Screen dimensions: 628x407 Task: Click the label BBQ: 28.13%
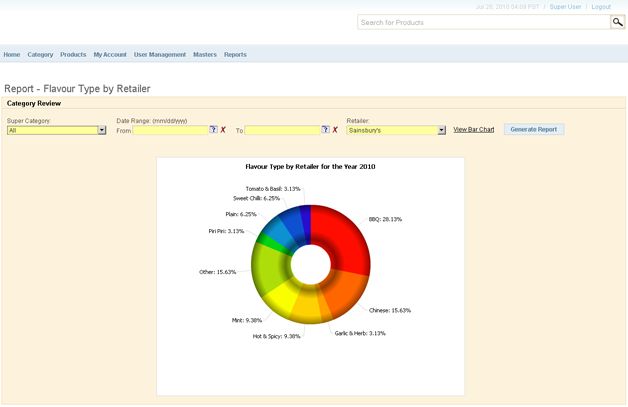click(385, 219)
